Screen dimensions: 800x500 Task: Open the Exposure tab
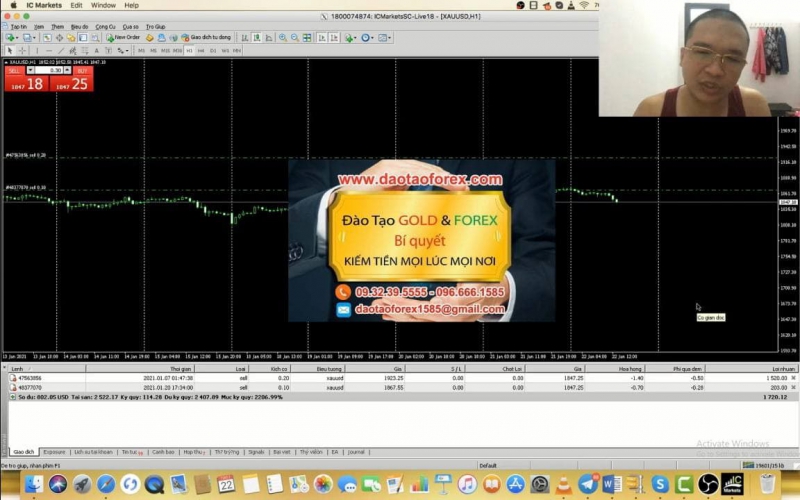click(x=54, y=452)
